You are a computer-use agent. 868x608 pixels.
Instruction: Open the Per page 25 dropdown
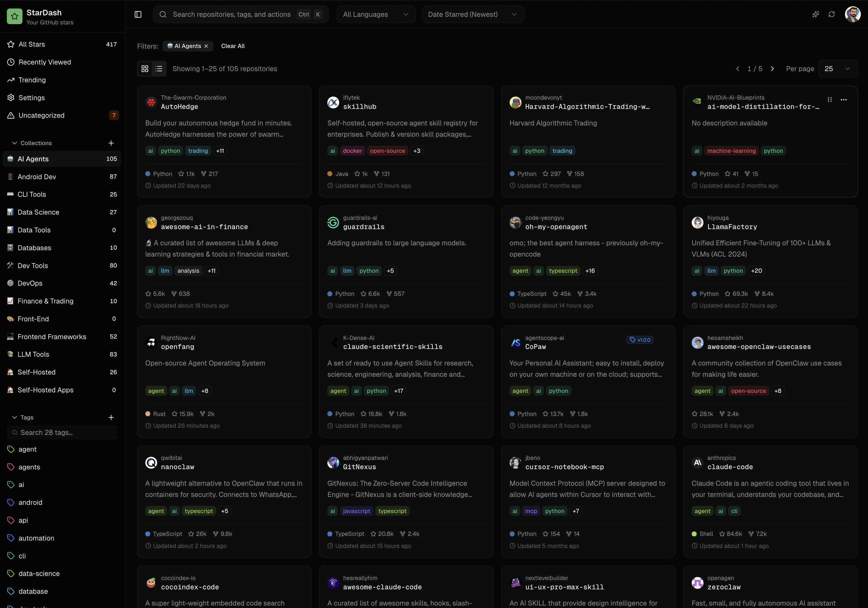(837, 69)
